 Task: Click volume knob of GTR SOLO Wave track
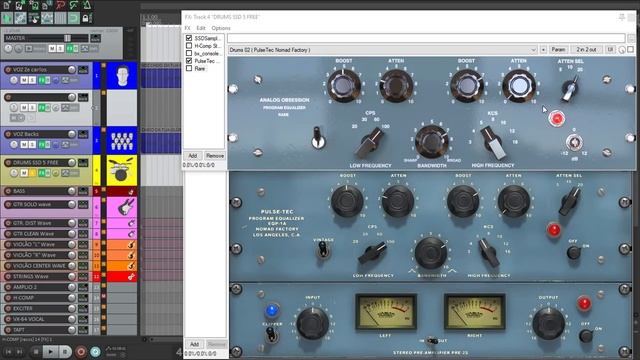pos(72,204)
